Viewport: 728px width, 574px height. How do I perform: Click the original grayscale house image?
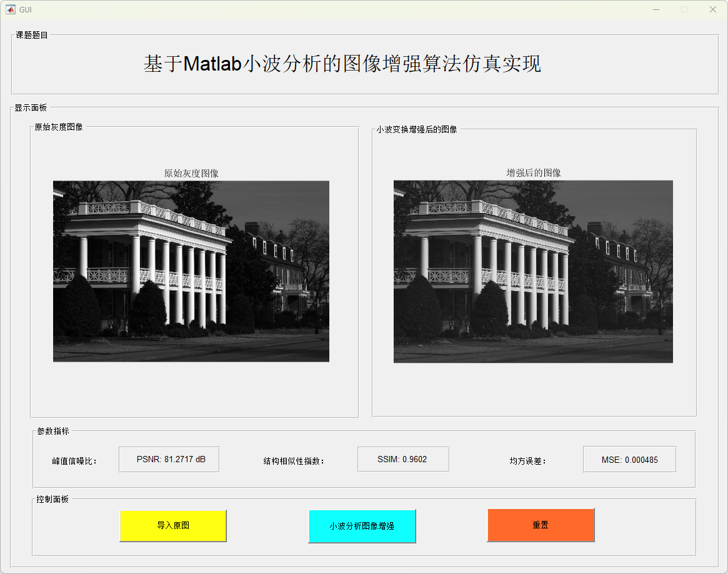tap(191, 271)
